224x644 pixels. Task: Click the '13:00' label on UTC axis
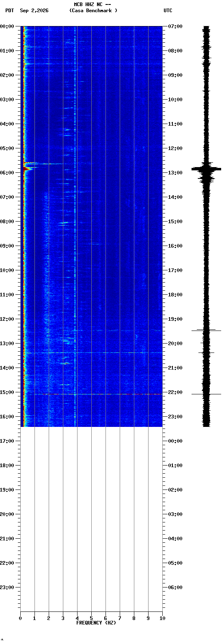(175, 173)
